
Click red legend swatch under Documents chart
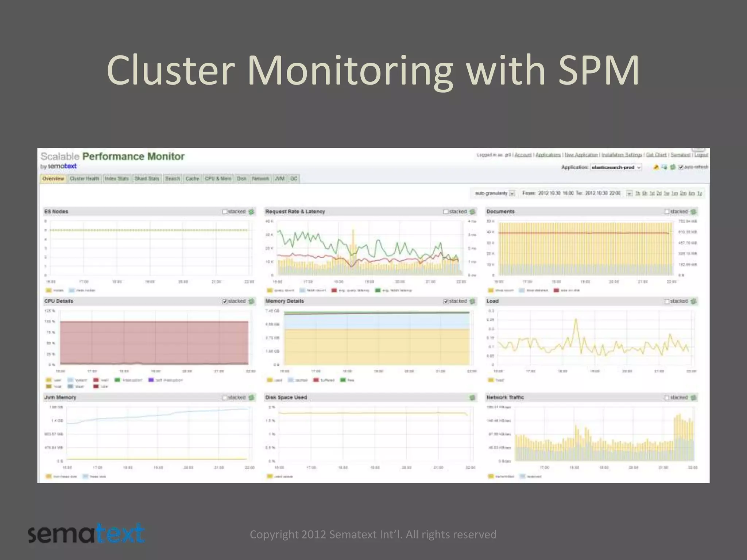(556, 291)
